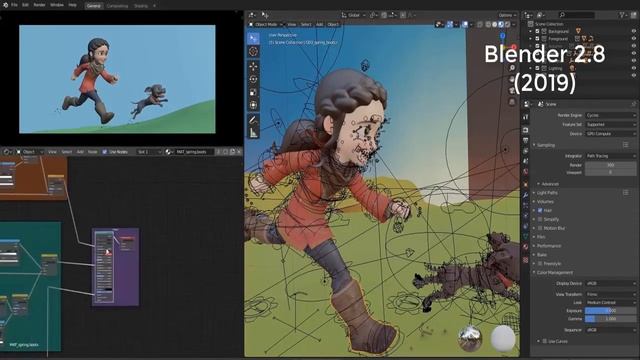Open viewport View menu
The image size is (640, 360).
point(291,24)
